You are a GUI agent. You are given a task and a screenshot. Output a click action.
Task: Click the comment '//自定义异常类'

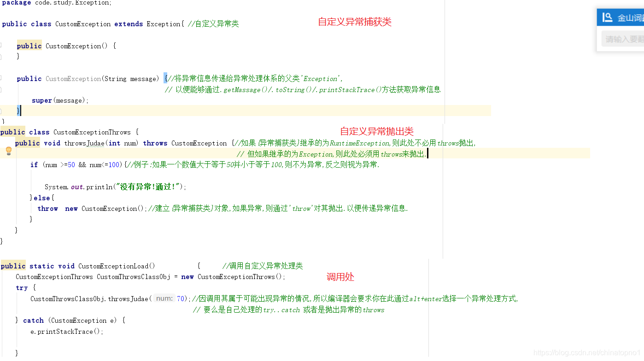213,24
